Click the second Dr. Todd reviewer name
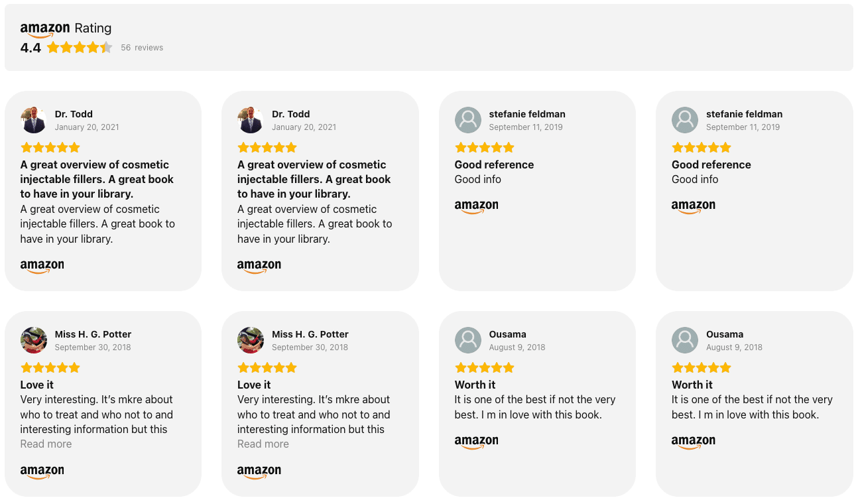 (290, 114)
